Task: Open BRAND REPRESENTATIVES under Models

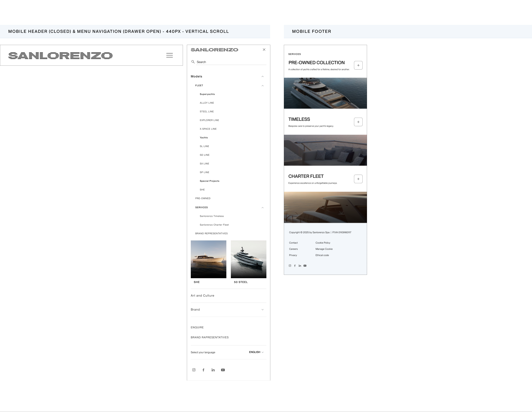Action: tap(211, 234)
